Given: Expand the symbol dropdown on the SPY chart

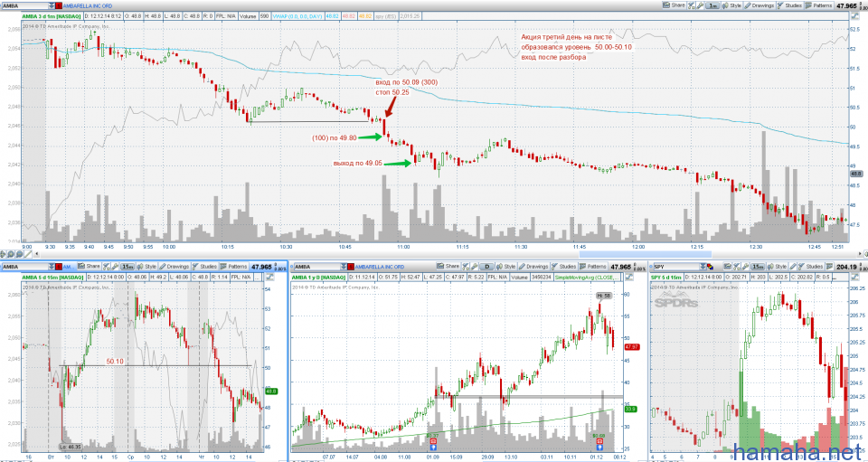Looking at the screenshot, I should click(703, 267).
